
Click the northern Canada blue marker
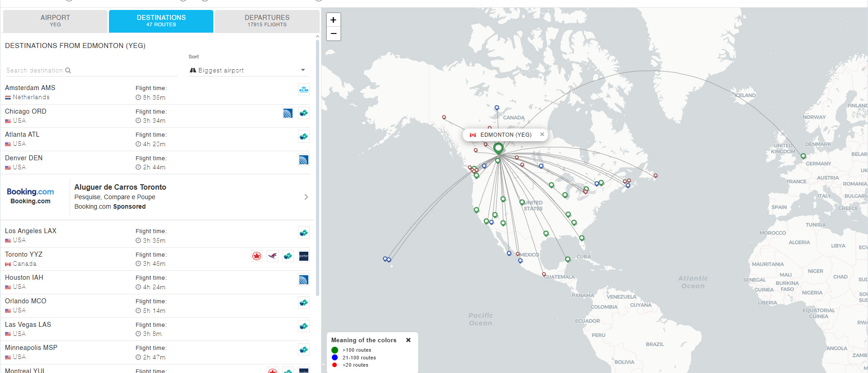pyautogui.click(x=497, y=108)
